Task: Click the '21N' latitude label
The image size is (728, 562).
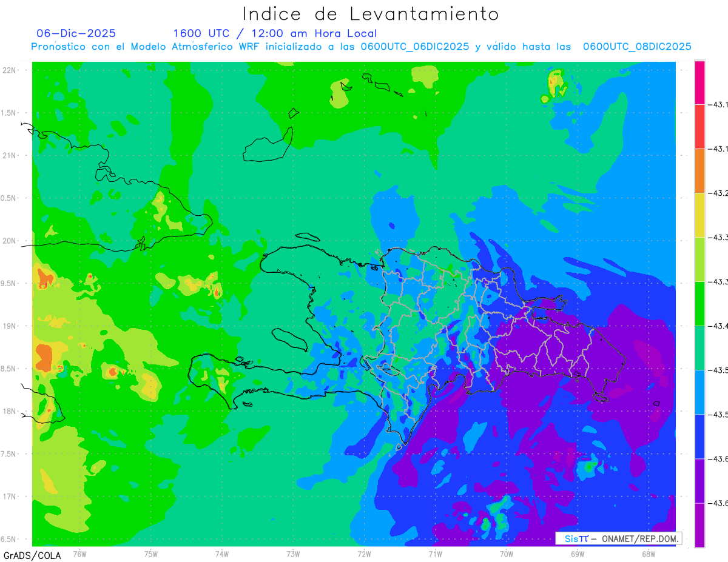Action: (8, 155)
